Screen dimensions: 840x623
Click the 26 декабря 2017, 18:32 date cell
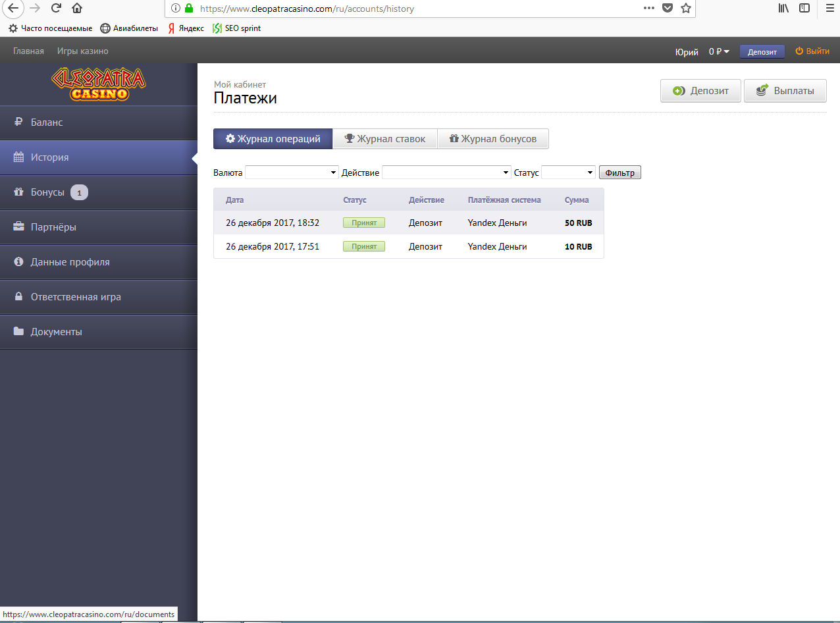(x=273, y=223)
